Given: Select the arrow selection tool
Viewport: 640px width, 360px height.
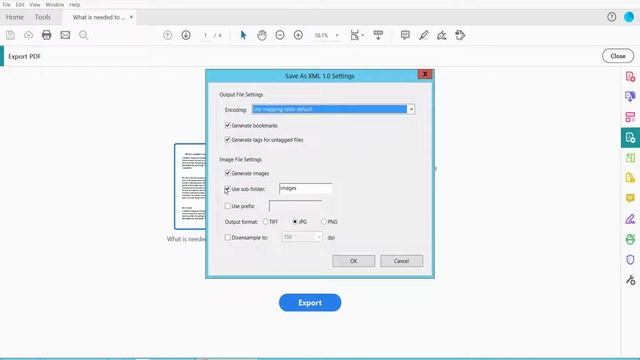Looking at the screenshot, I should [243, 35].
